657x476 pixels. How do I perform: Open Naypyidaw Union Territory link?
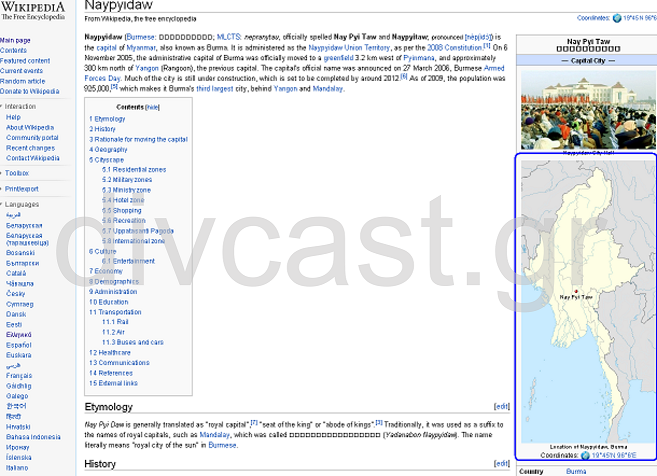coord(349,48)
